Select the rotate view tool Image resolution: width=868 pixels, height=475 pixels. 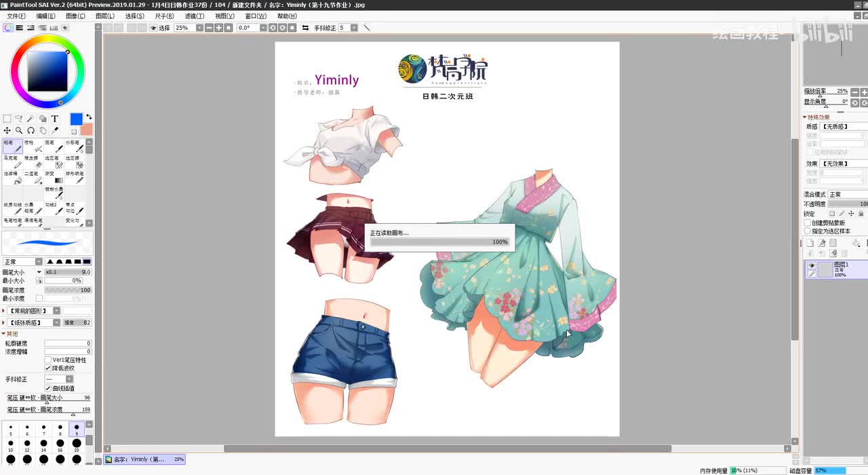[31, 130]
